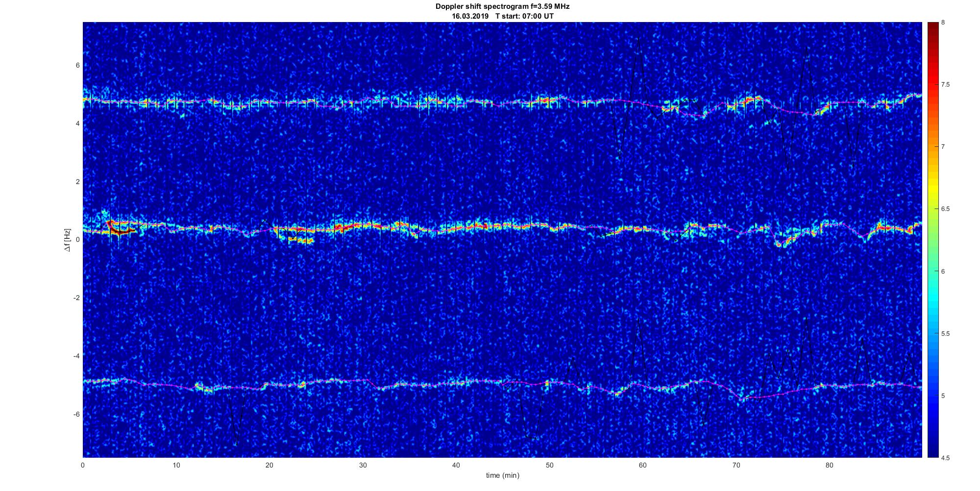Click the y-axis tick label '2'
Viewport: 980px width, 491px height.
(x=77, y=182)
